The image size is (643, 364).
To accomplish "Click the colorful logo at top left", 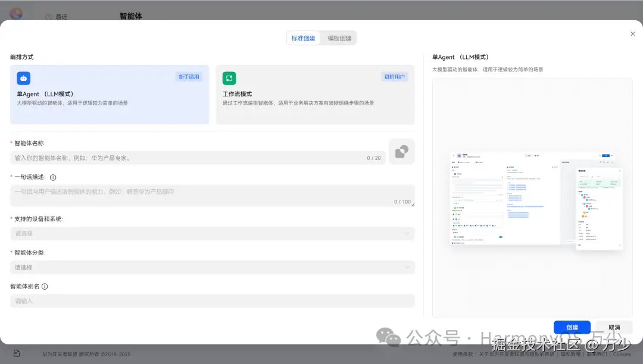I will (x=16, y=14).
